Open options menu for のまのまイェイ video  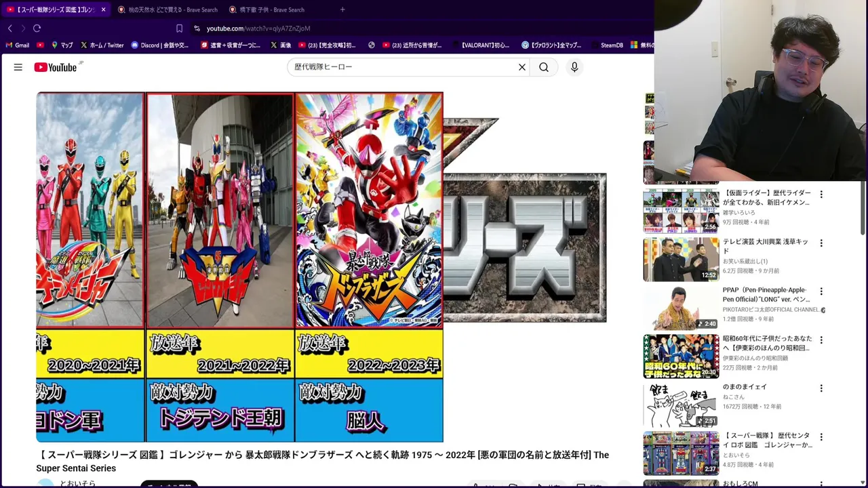pyautogui.click(x=821, y=388)
